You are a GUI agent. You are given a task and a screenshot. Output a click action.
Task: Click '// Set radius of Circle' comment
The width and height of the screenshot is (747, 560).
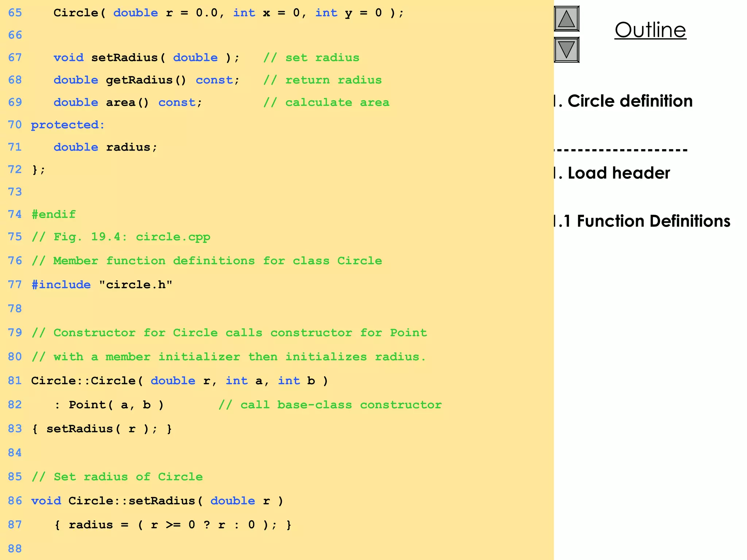[x=117, y=477]
